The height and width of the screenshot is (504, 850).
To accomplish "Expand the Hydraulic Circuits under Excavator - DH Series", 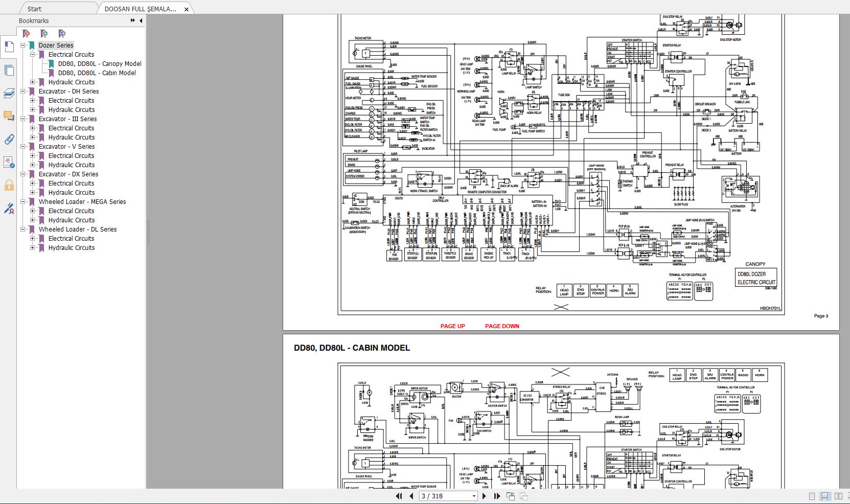I will pyautogui.click(x=33, y=109).
